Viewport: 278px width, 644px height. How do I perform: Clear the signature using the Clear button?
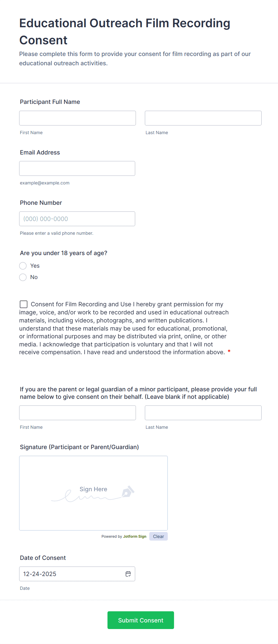pos(158,536)
